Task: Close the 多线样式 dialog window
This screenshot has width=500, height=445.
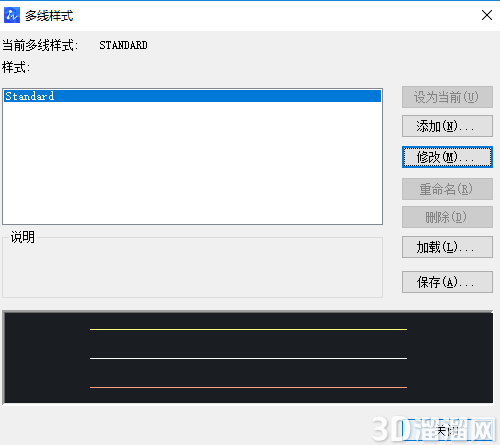Action: click(x=487, y=15)
